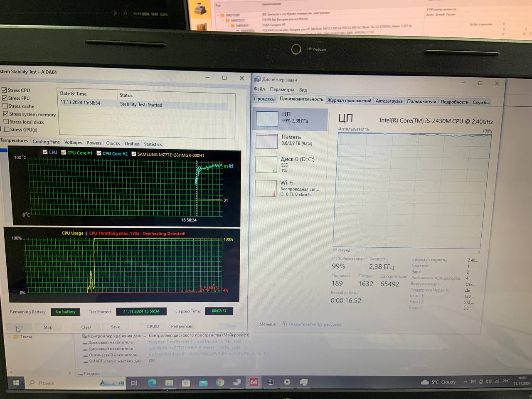Open the Cooling Fans tab

[x=46, y=142]
